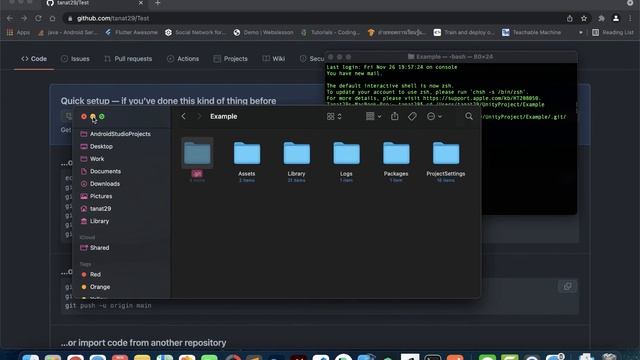Switch to GitHub Issues tab
Viewport: 640px width, 360px height.
[75, 59]
